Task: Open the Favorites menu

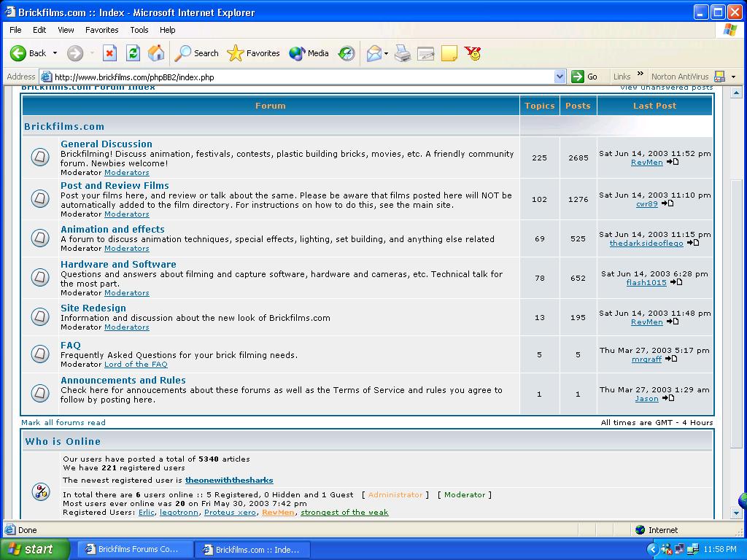Action: [x=102, y=30]
